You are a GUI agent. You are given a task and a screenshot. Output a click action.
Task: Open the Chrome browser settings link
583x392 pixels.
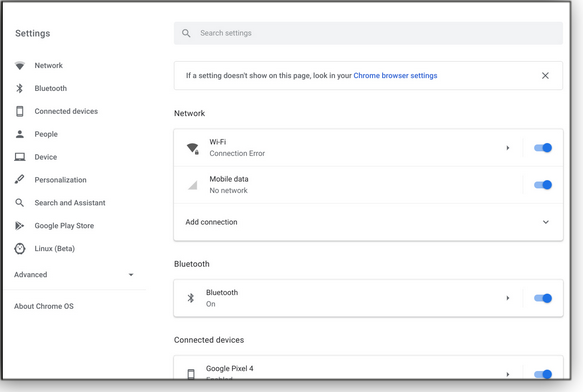click(395, 75)
